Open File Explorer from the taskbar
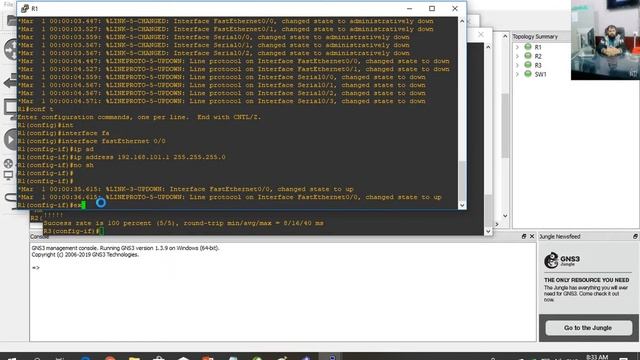Image resolution: width=640 pixels, height=360 pixels. [134, 358]
